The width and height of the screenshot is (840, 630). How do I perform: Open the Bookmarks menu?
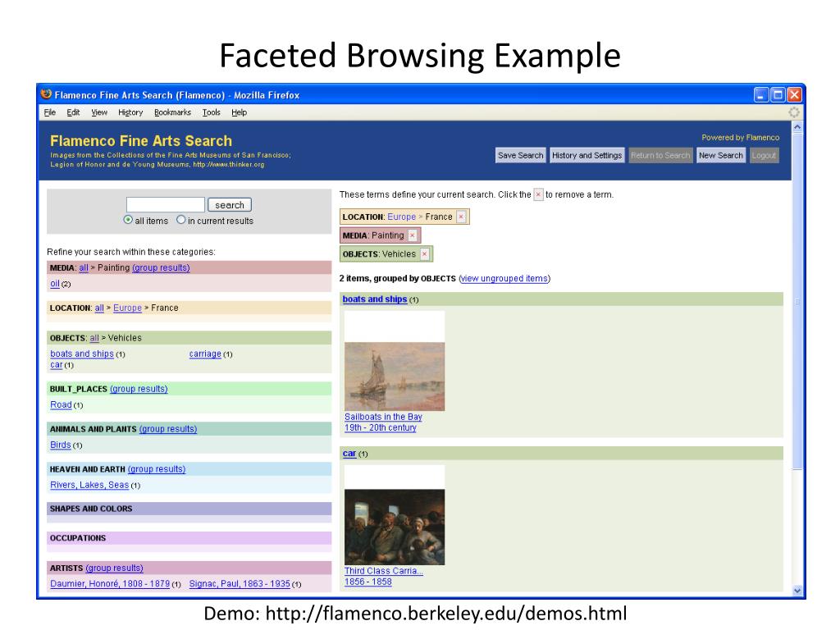(172, 112)
